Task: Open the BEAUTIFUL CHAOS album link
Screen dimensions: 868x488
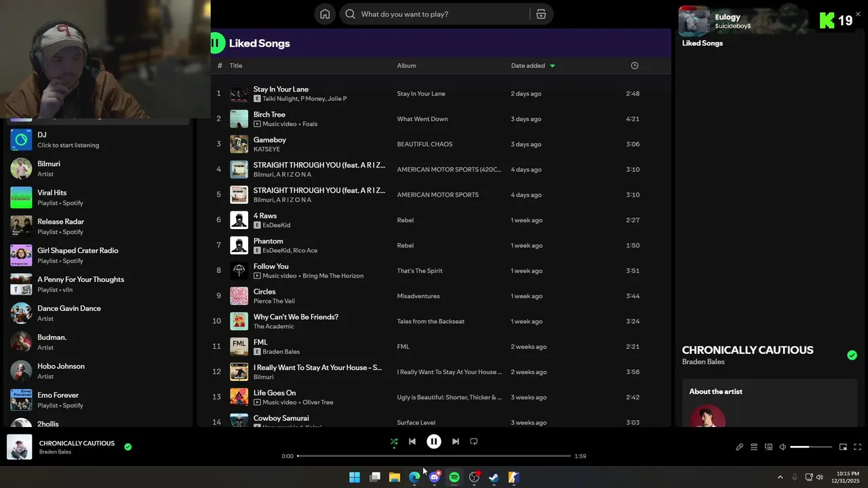Action: pos(425,144)
